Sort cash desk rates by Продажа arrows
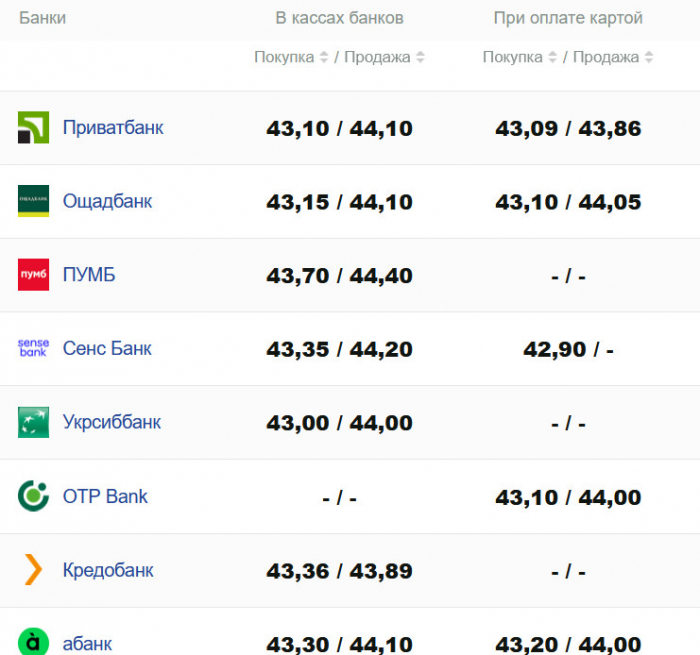Viewport: 700px width, 655px height. point(420,57)
